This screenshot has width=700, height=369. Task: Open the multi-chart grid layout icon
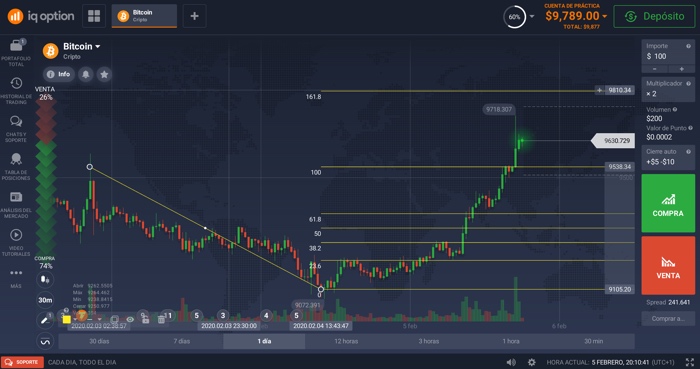coord(94,16)
